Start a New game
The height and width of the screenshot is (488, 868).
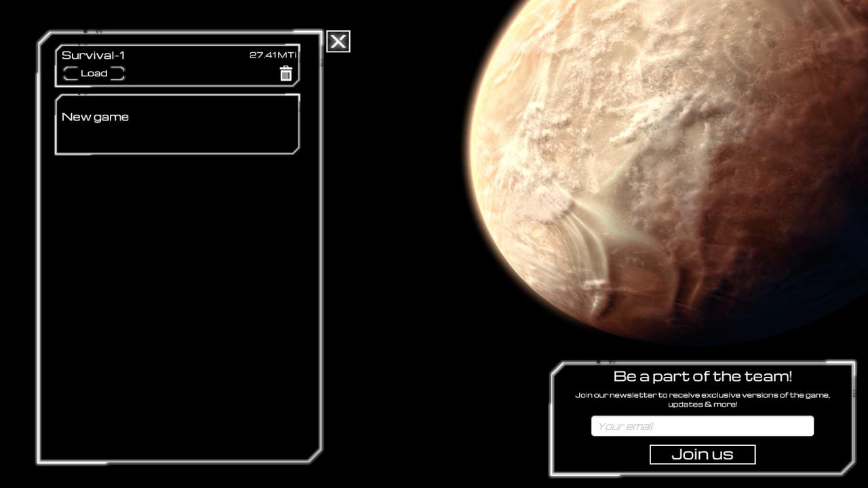(x=95, y=117)
